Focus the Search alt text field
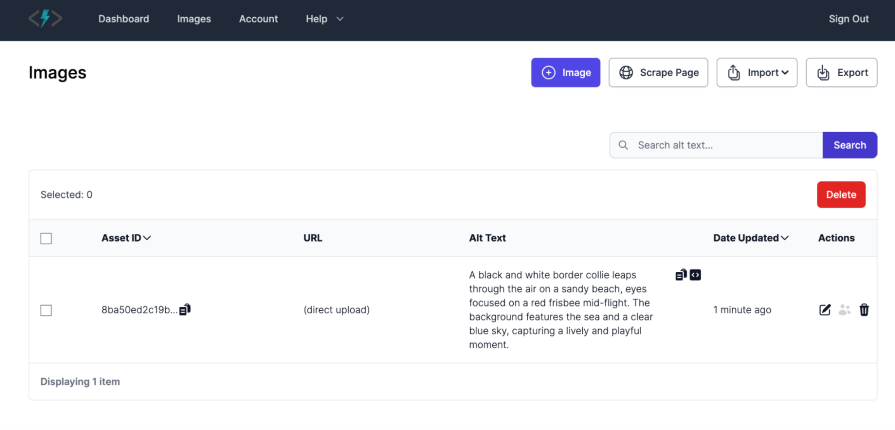Viewport: 895px width, 430px height. pos(725,145)
